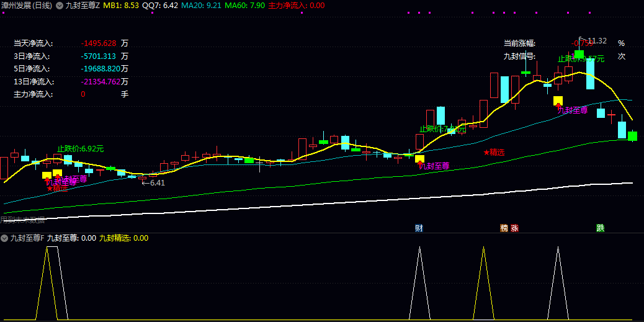Open the orange 榜 ranking marker
The width and height of the screenshot is (644, 322).
click(x=504, y=228)
